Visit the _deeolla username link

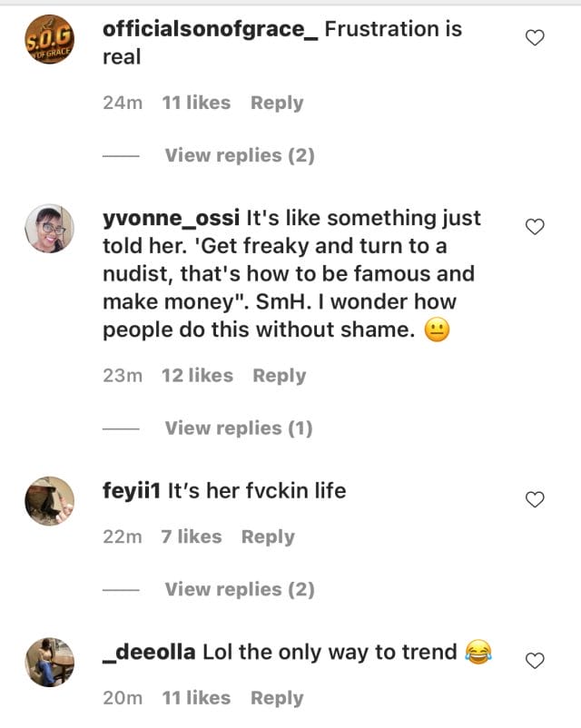point(149,652)
